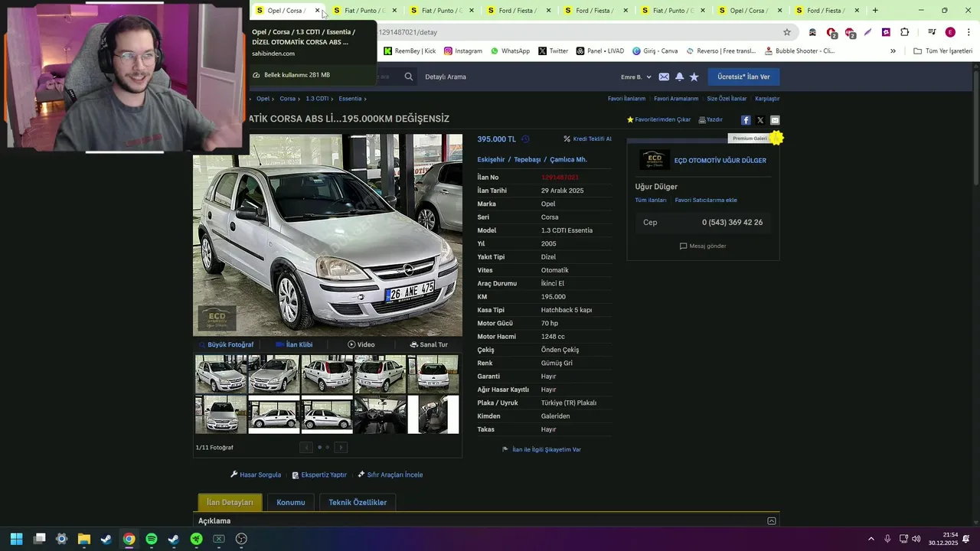This screenshot has height=551, width=980.
Task: Open favorites star icon in site header
Action: pos(694,77)
